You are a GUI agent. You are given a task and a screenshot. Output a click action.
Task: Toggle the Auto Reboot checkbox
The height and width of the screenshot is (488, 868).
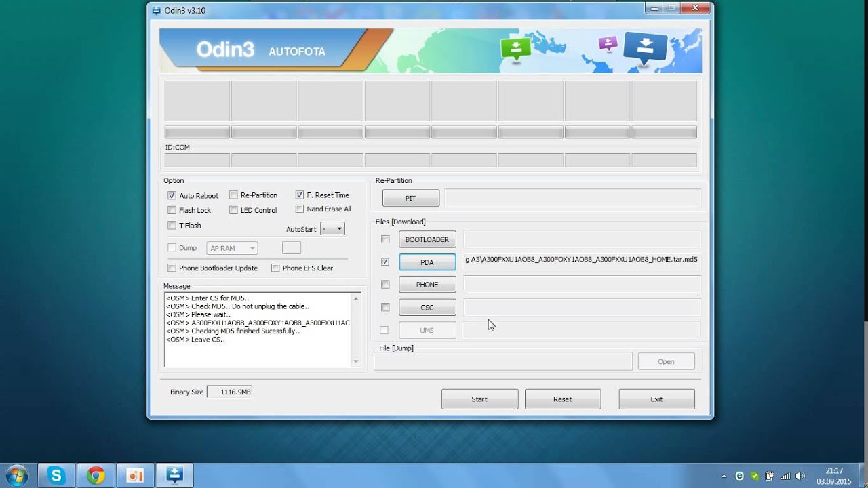pos(172,195)
